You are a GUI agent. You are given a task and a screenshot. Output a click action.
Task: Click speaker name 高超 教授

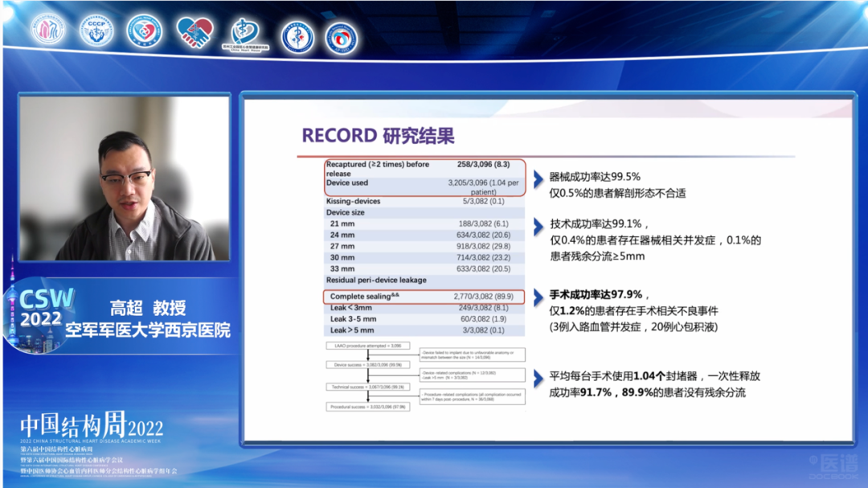[x=148, y=308]
